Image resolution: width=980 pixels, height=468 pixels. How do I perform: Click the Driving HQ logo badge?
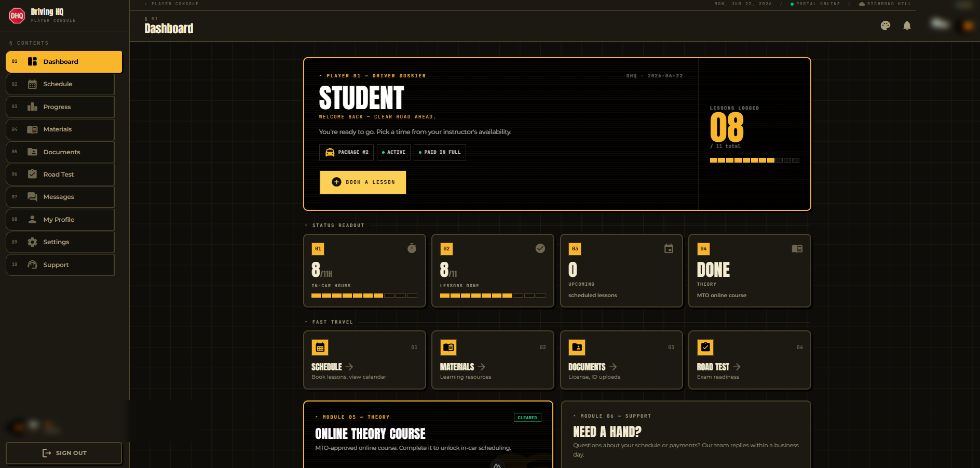point(17,16)
